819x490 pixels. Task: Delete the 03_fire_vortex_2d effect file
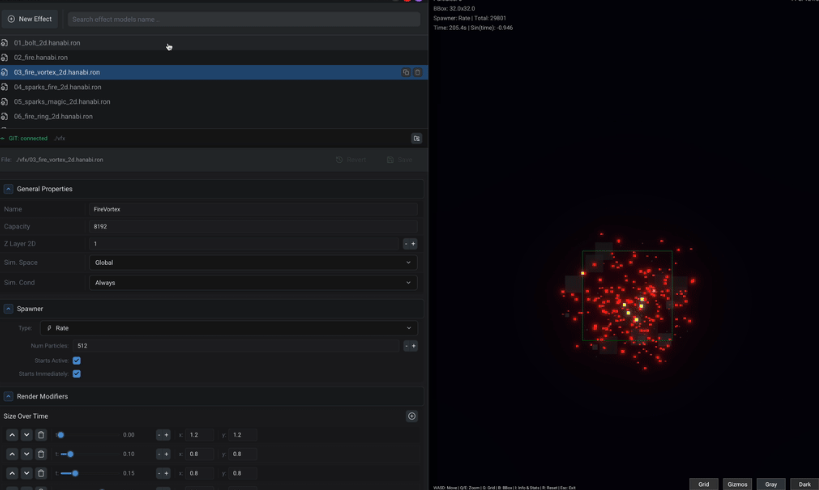pyautogui.click(x=417, y=72)
